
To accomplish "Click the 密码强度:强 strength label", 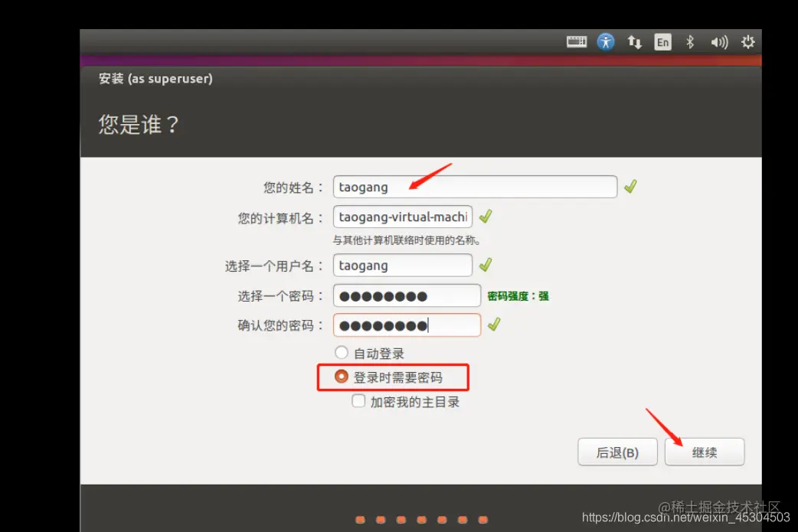I will 518,296.
